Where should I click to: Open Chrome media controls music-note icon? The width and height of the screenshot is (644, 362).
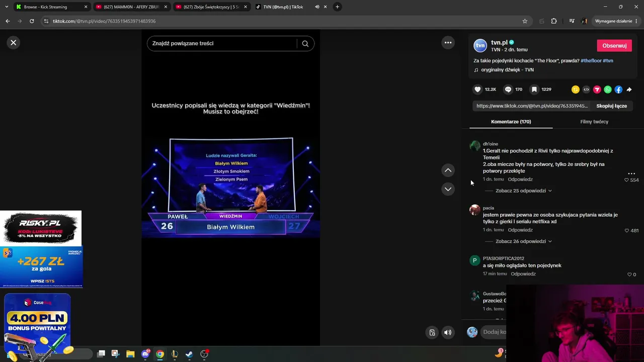(572, 21)
